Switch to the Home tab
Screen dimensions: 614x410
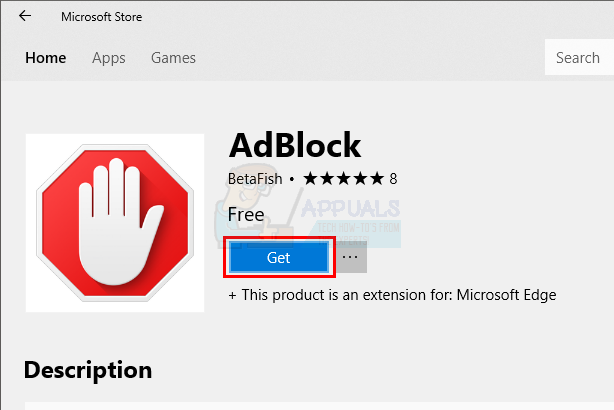tap(45, 58)
